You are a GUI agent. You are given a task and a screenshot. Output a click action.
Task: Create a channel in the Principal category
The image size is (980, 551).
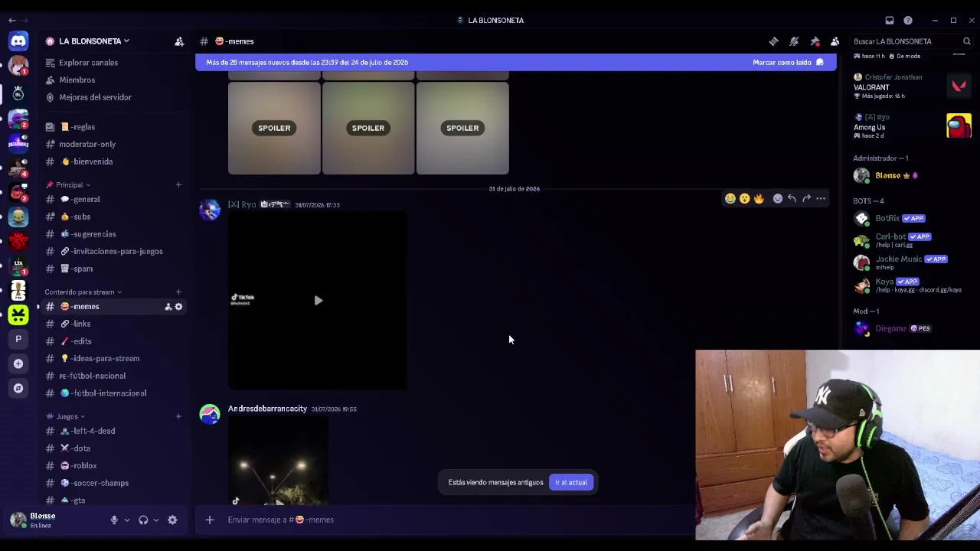point(178,184)
